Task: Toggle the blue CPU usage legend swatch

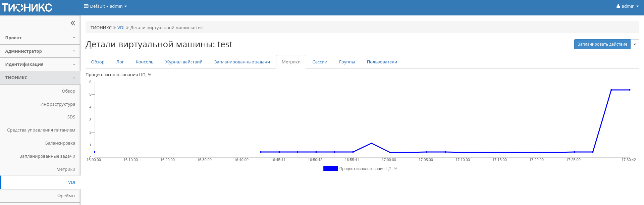Action: point(330,169)
